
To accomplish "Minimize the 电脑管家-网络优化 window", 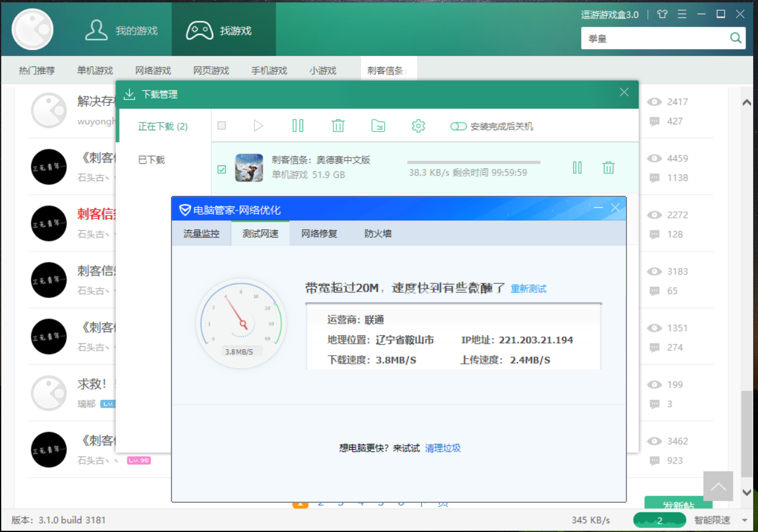I will (x=599, y=208).
